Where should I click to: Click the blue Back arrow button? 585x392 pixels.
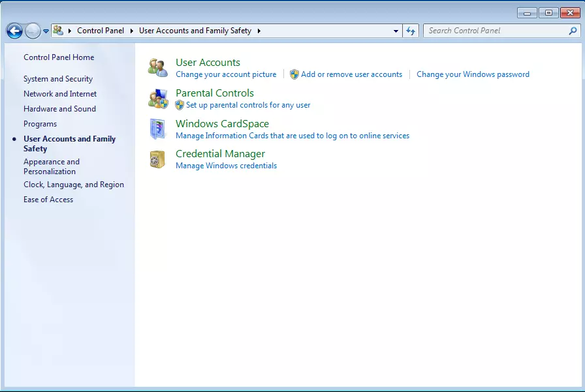tap(14, 31)
